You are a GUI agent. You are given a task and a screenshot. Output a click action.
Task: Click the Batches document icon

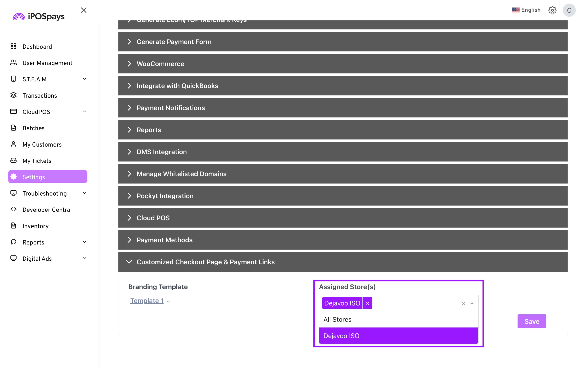(x=14, y=128)
